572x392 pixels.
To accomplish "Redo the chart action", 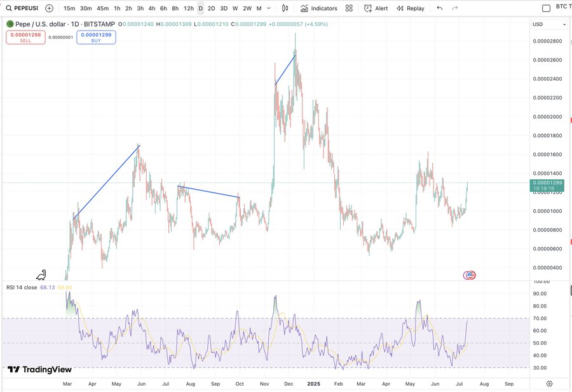I will [x=455, y=8].
